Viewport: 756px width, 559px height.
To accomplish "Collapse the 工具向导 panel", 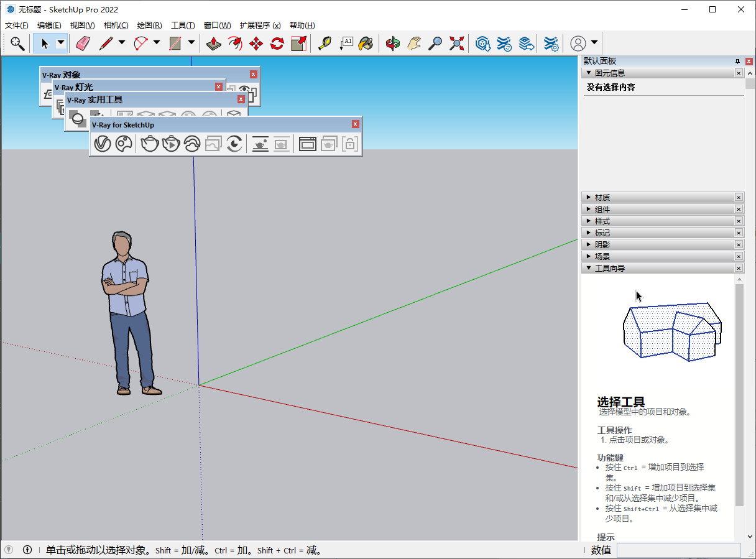I will [589, 267].
